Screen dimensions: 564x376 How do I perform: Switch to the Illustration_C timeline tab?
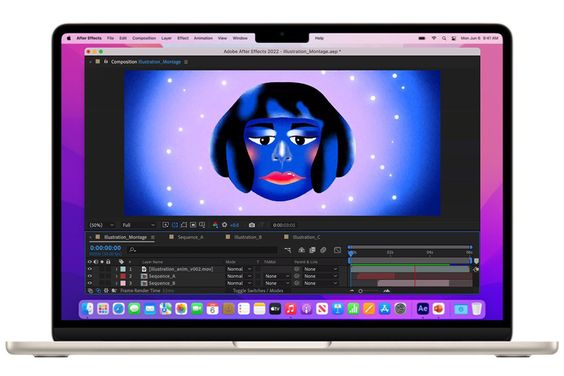pyautogui.click(x=306, y=237)
